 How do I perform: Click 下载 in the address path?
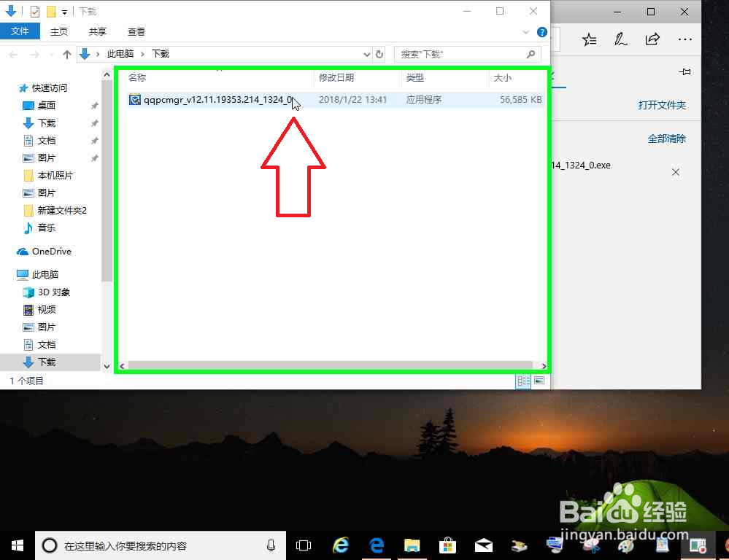pyautogui.click(x=161, y=54)
